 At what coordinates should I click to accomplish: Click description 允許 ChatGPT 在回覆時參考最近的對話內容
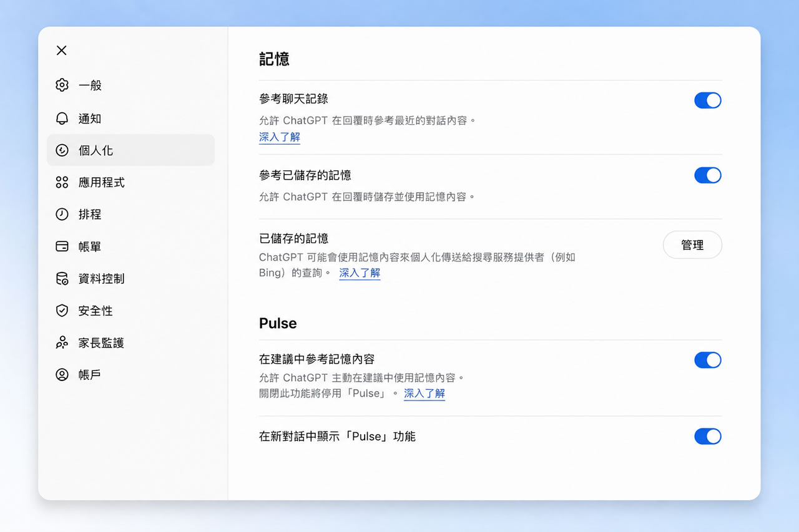[x=368, y=120]
